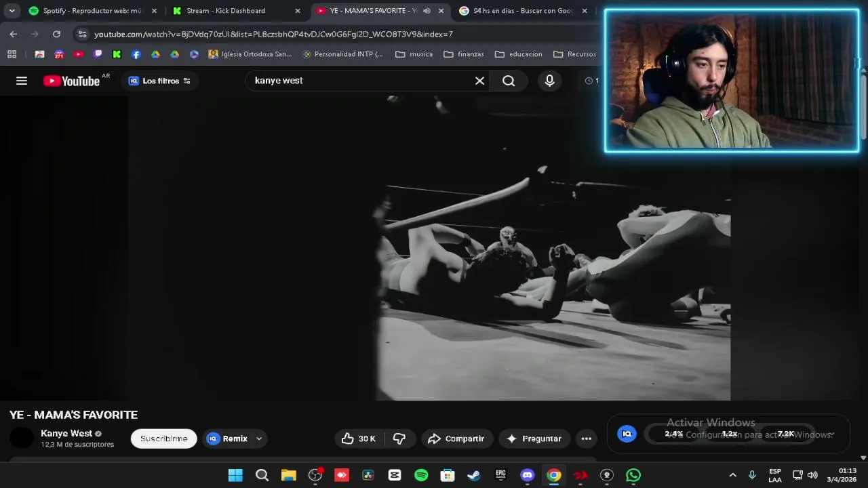The height and width of the screenshot is (488, 868).
Task: Expand the vidIQ stats panel chevron
Action: [x=832, y=434]
